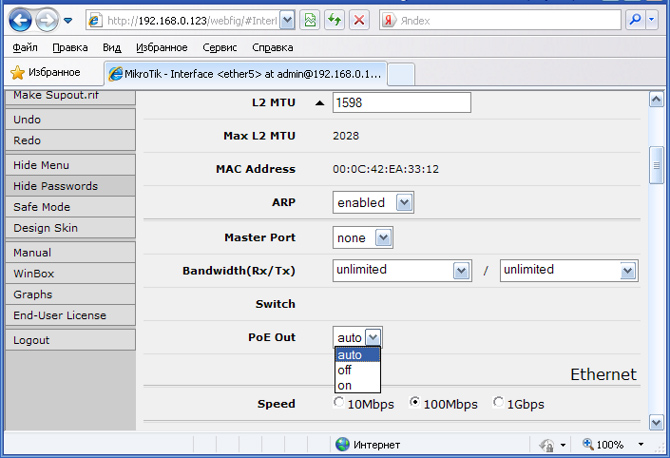
Task: Collapse L2 MTU field with triangle arrow
Action: pyautogui.click(x=320, y=102)
